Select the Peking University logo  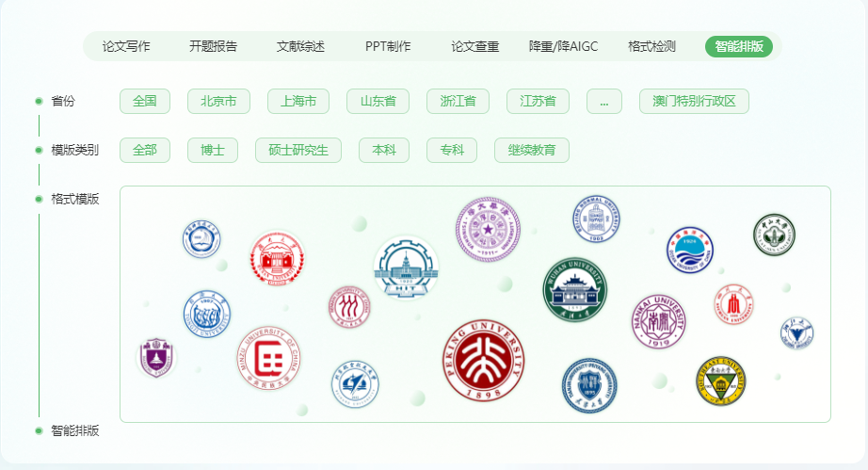tap(483, 361)
